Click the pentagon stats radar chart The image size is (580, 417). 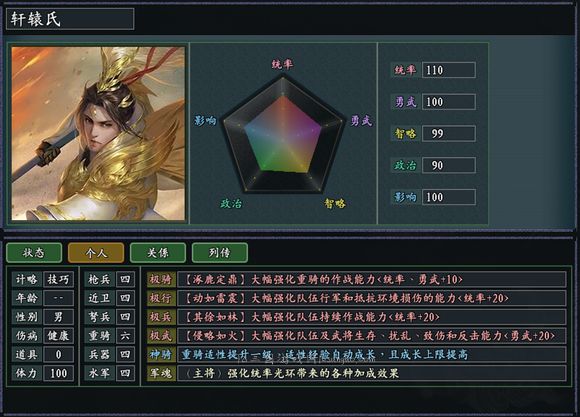(283, 134)
